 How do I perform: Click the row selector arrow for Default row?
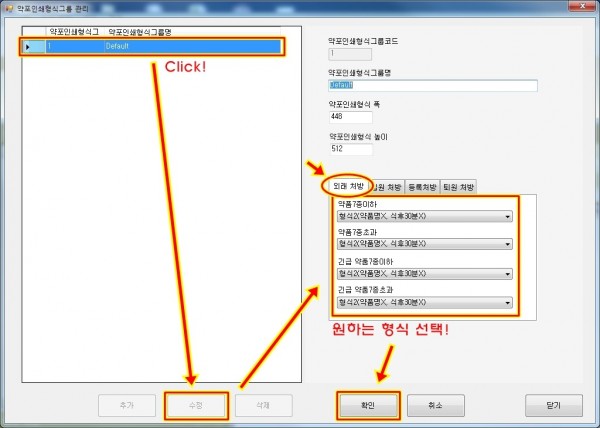29,46
